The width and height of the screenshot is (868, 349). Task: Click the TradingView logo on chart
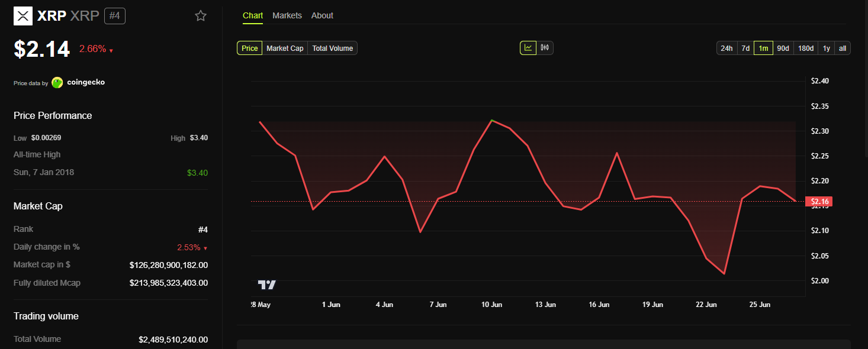coord(267,285)
